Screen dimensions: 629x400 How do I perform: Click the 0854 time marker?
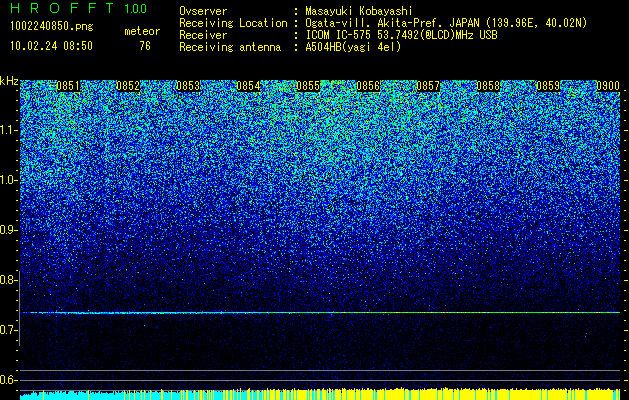click(x=248, y=86)
